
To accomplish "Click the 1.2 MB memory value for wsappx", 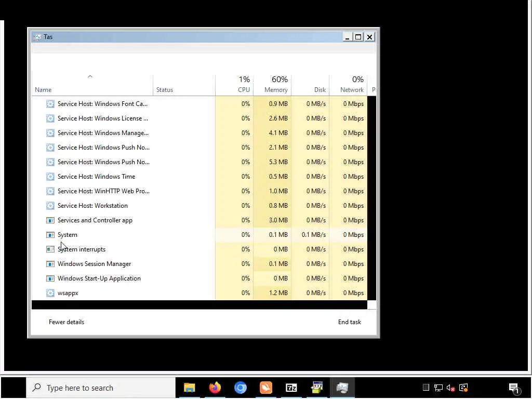I will click(278, 293).
